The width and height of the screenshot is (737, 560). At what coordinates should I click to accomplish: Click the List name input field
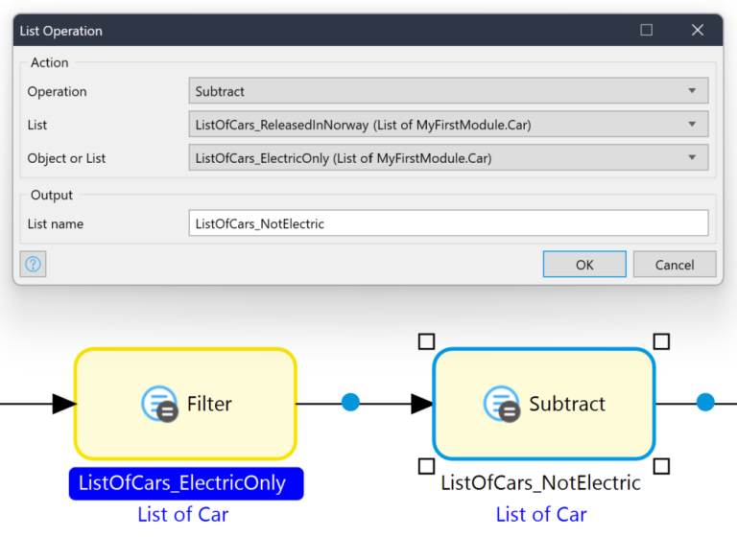pyautogui.click(x=448, y=223)
